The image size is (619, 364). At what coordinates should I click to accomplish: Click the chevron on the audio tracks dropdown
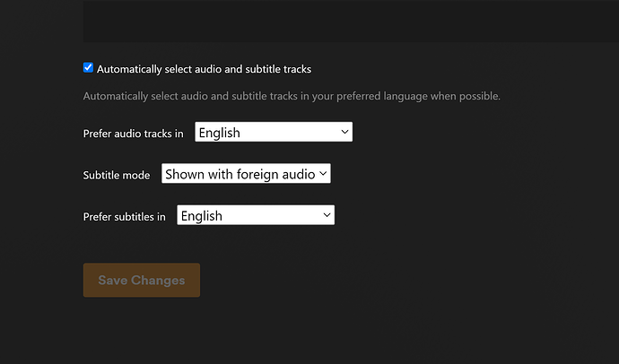point(345,133)
